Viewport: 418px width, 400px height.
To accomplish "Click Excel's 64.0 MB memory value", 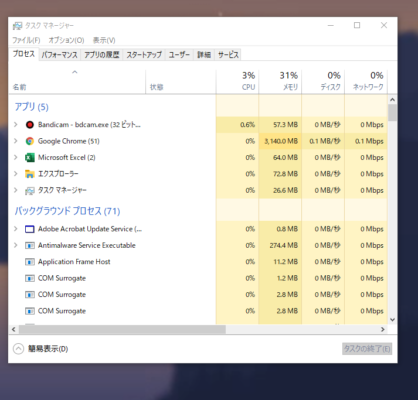I will (285, 157).
